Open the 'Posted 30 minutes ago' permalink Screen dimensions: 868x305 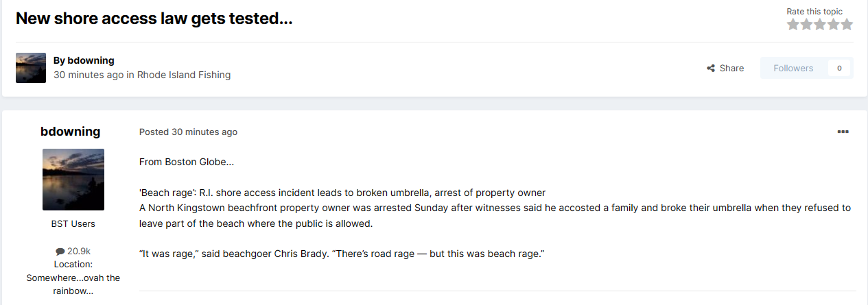(188, 132)
